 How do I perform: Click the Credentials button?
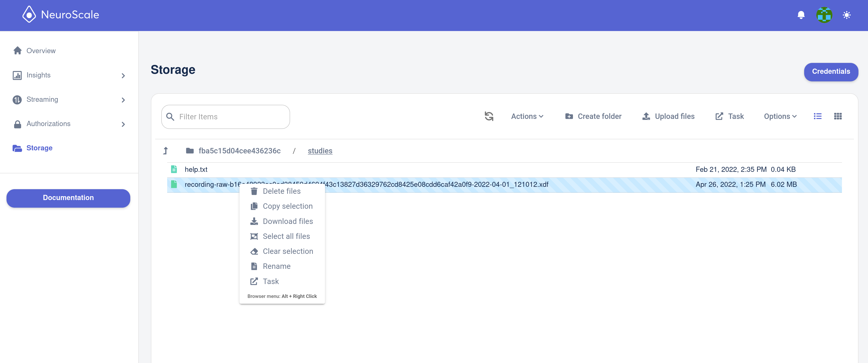[x=831, y=72]
